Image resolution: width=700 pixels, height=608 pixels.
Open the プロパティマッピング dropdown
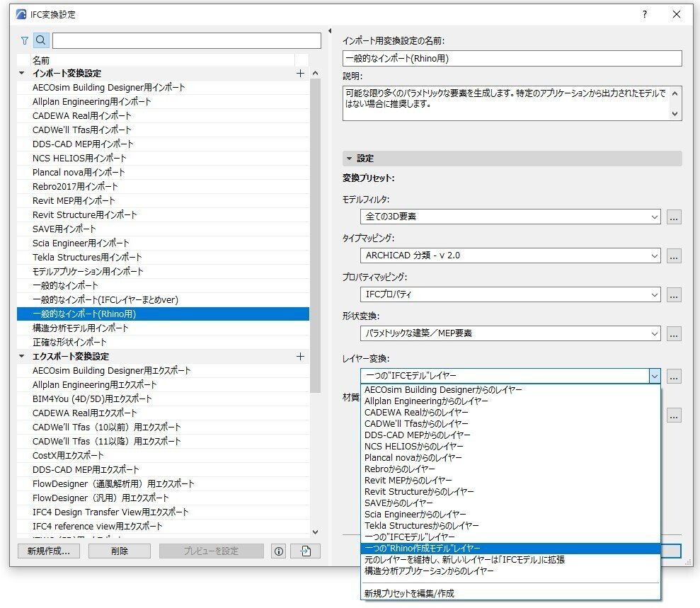[510, 294]
